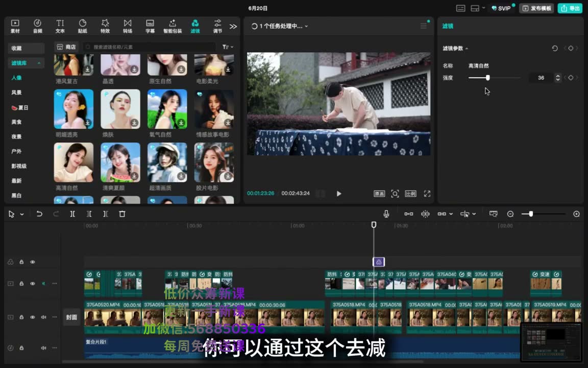
Task: Open the selection tool dropdown arrow
Action: coord(22,214)
